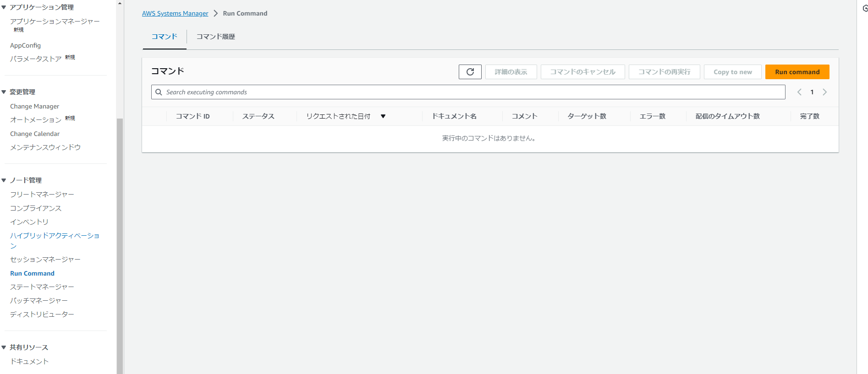Click the Run command button
Image resolution: width=868 pixels, height=374 pixels.
click(797, 72)
